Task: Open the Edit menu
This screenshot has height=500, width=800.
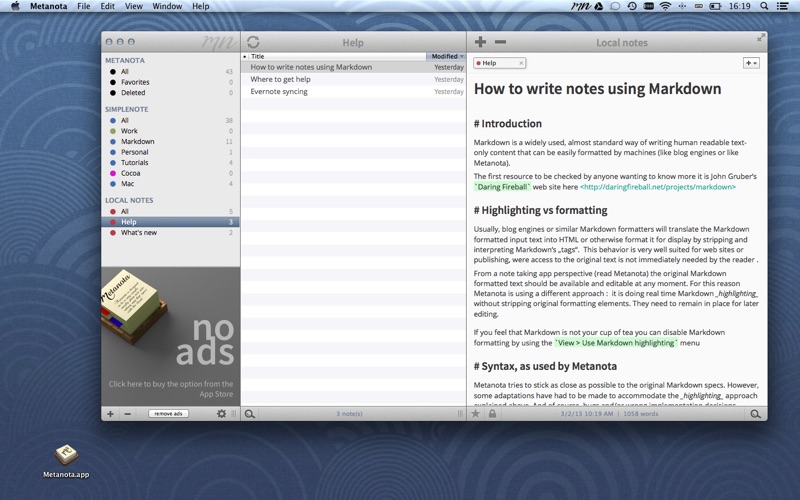Action: coord(107,6)
